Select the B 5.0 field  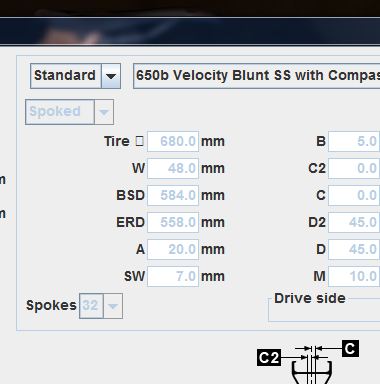click(354, 141)
